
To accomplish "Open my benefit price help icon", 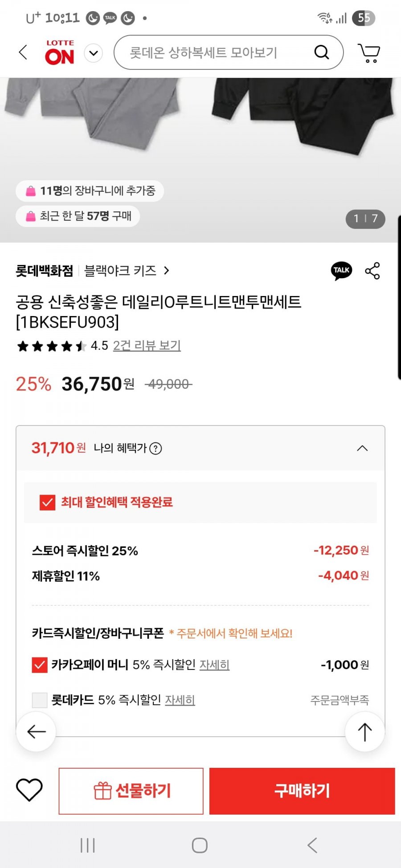I will [155, 448].
